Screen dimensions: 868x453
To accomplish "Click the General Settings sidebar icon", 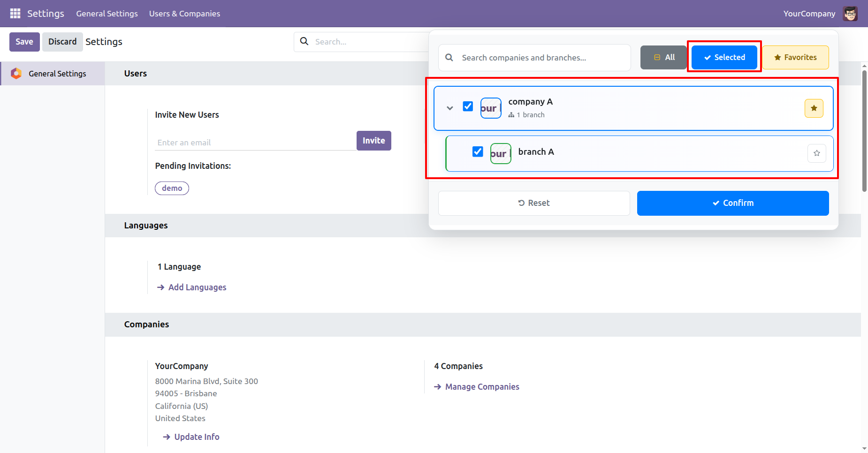I will [x=16, y=74].
